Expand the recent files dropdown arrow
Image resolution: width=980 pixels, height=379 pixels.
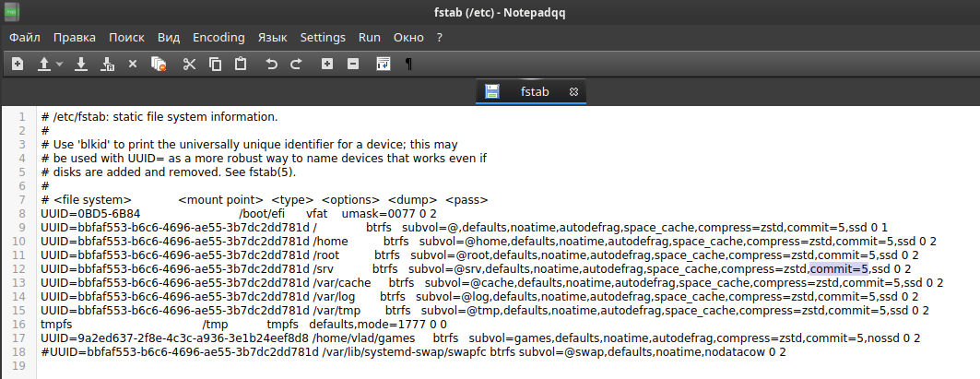tap(59, 64)
